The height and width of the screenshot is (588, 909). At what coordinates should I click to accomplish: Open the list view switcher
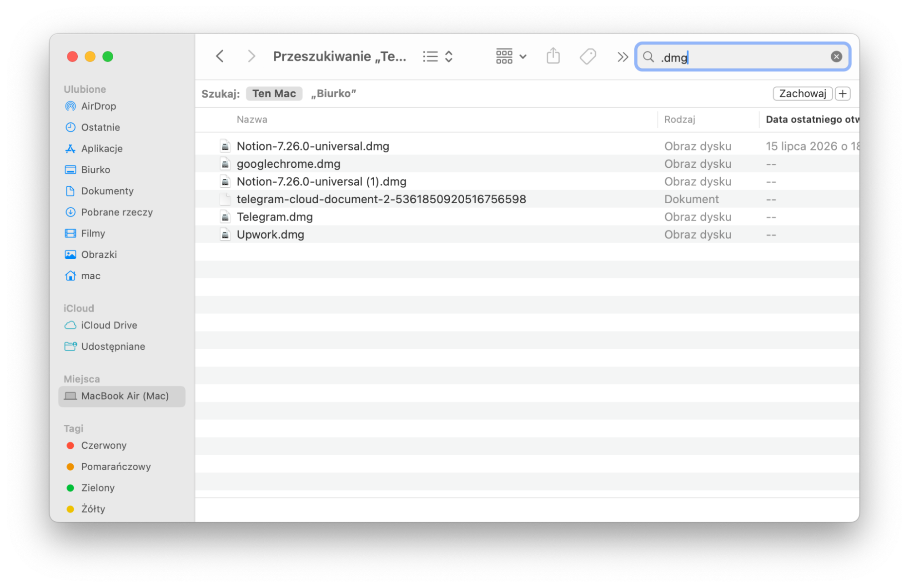[x=437, y=56]
